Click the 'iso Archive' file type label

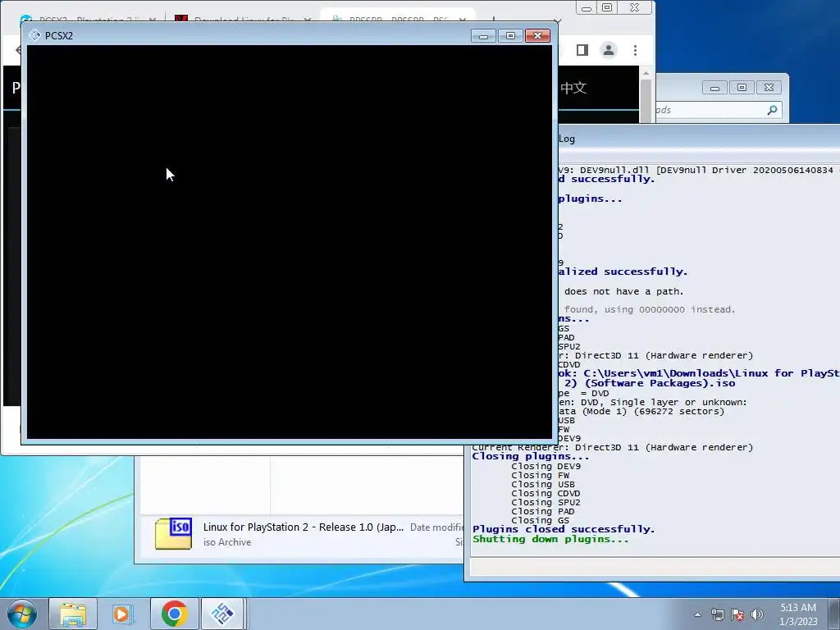227,542
